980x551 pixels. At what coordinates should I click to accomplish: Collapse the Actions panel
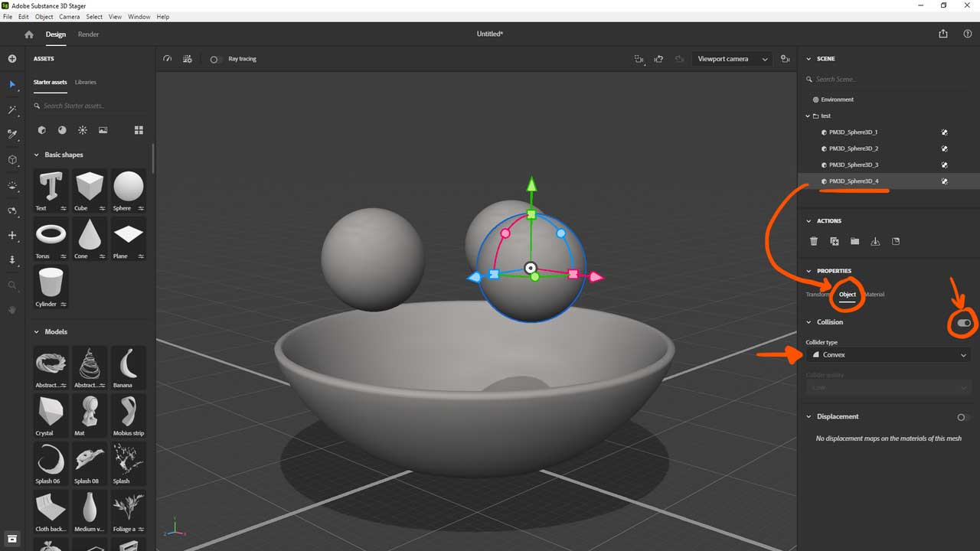tap(808, 221)
